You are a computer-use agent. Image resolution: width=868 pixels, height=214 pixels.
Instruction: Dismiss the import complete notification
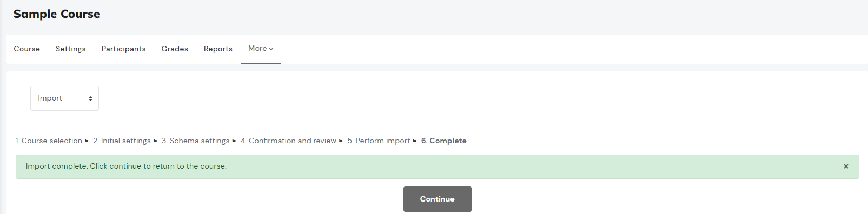(846, 166)
